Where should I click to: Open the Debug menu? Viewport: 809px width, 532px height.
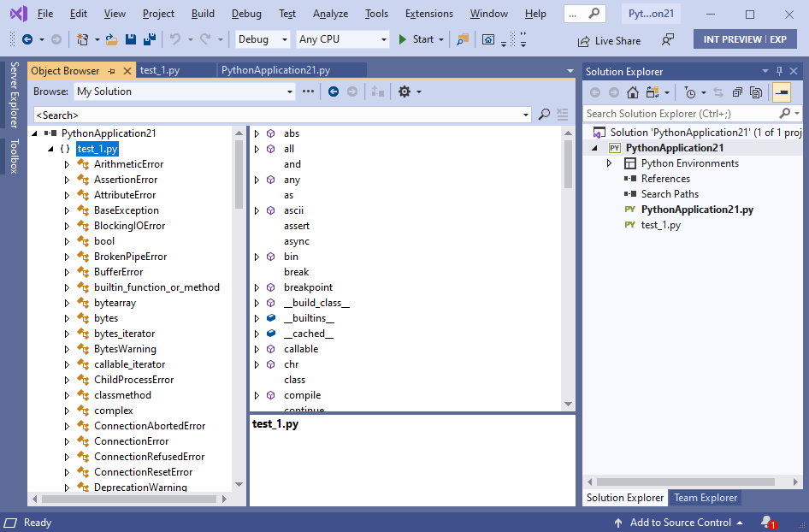(246, 14)
